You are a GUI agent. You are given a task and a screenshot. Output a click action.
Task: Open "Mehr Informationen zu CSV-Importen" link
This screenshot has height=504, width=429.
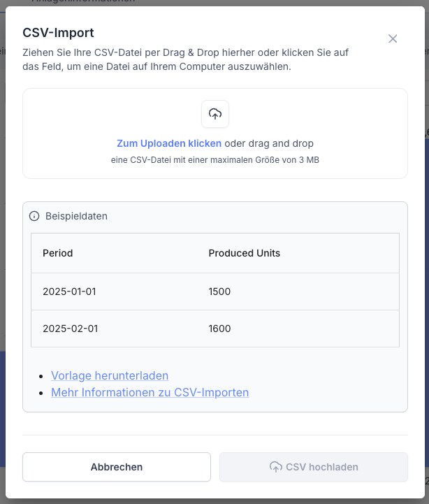coord(150,392)
